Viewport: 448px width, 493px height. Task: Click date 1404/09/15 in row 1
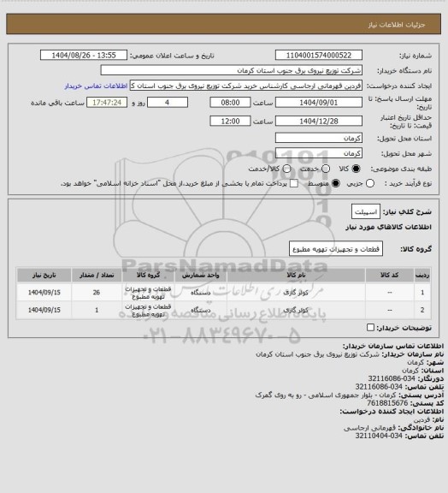(x=44, y=293)
